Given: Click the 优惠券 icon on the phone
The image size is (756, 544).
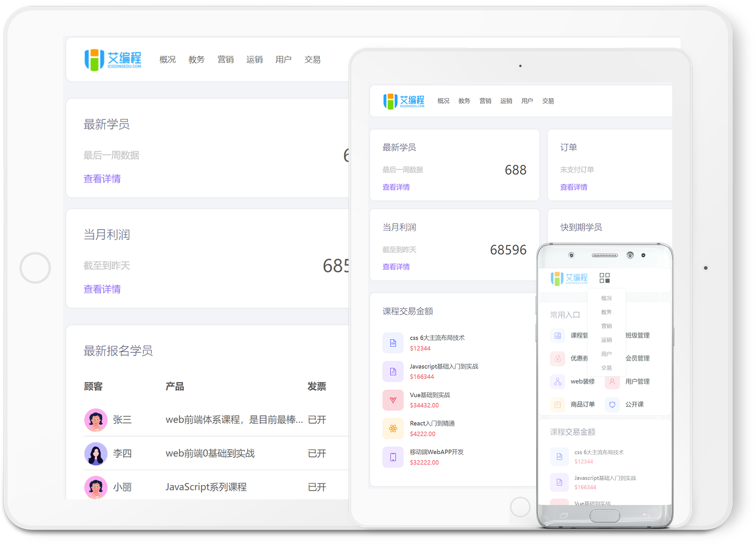Looking at the screenshot, I should (x=558, y=358).
